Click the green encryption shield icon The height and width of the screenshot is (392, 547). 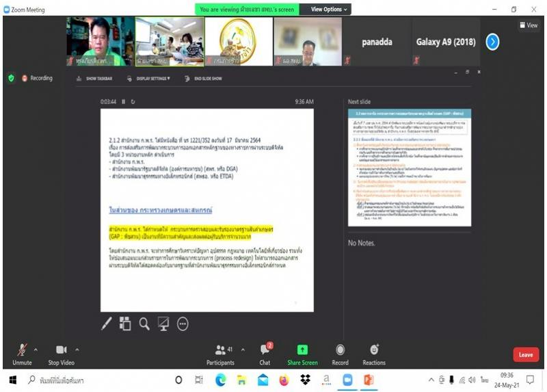point(11,78)
